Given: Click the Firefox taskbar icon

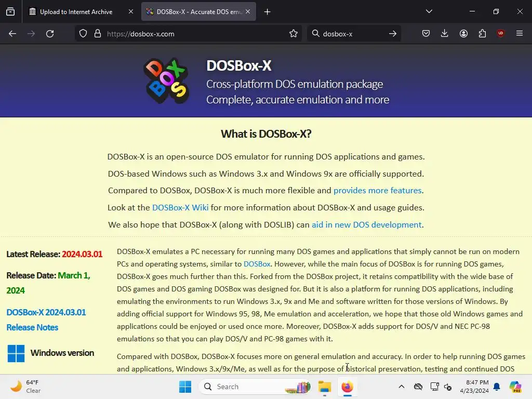Looking at the screenshot, I should [348, 387].
